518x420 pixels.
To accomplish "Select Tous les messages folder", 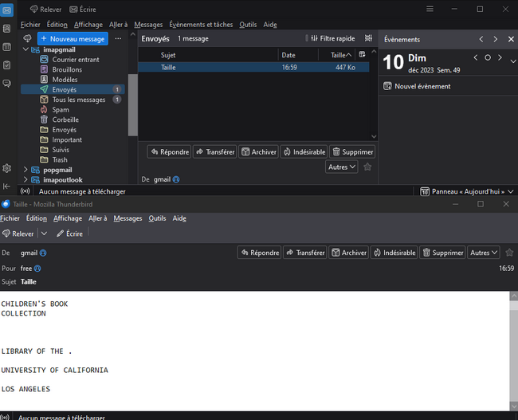I will point(73,100).
